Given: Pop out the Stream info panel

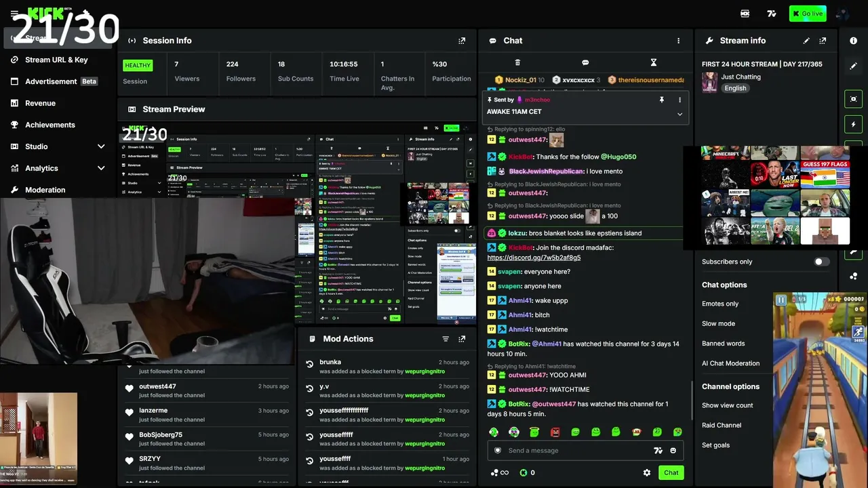Looking at the screenshot, I should (823, 41).
